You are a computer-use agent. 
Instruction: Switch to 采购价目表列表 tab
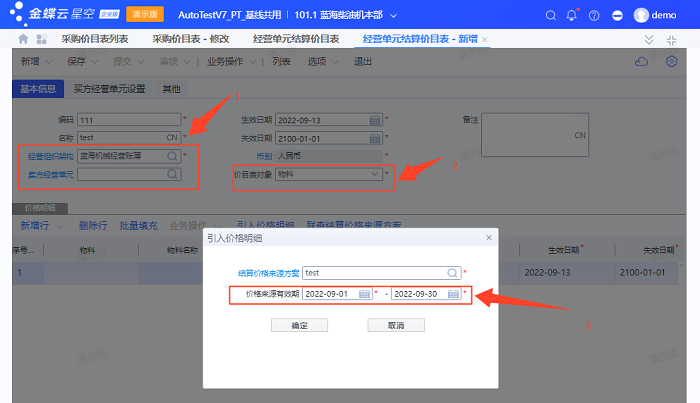pyautogui.click(x=95, y=39)
